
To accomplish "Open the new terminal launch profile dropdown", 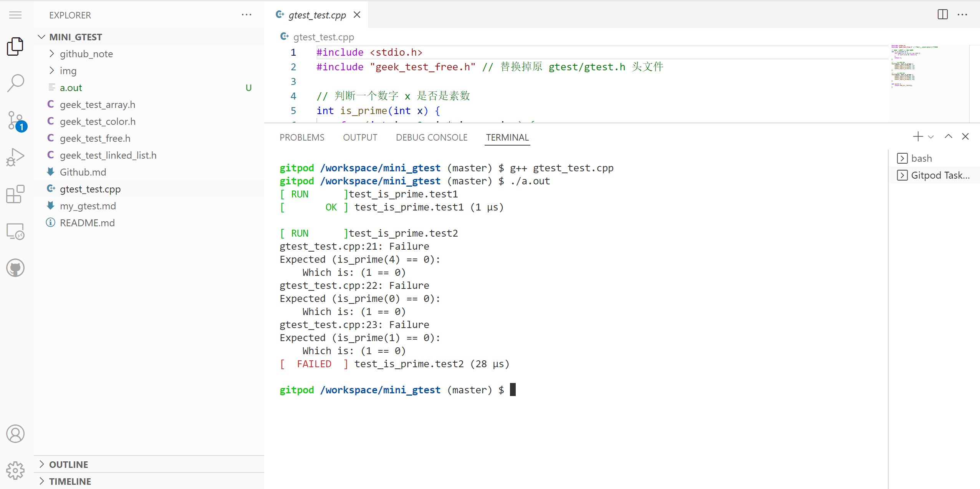I will click(x=931, y=137).
